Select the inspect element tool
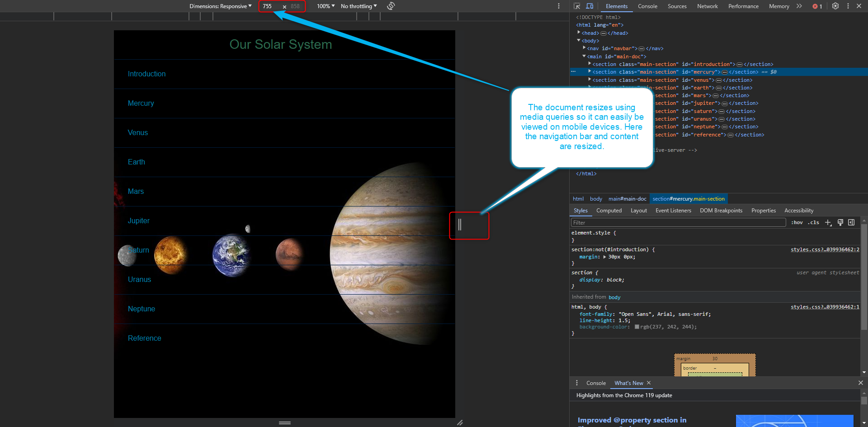The height and width of the screenshot is (427, 868). point(576,6)
